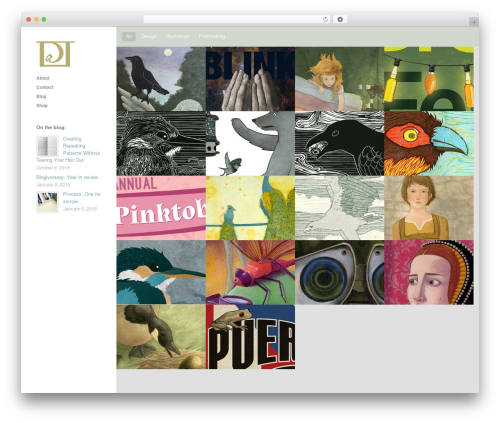Screen dimensions: 500x423
Task: Click the browser download icon button
Action: coord(340,19)
